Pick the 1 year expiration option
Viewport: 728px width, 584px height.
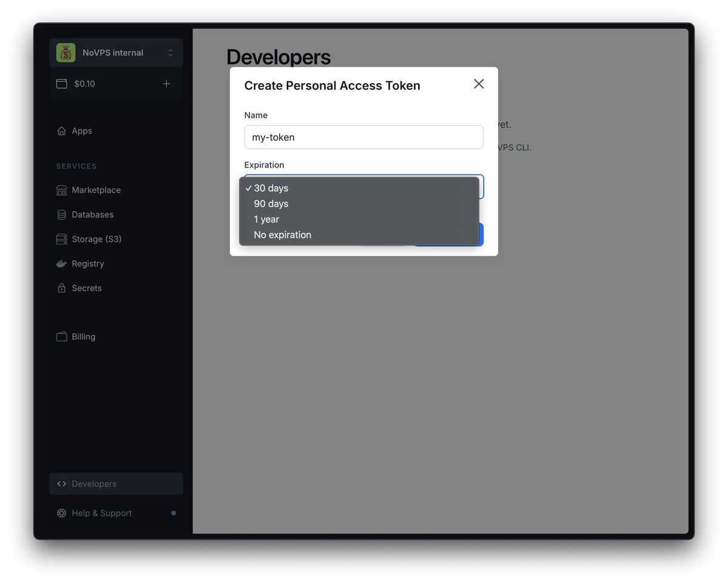coord(266,220)
